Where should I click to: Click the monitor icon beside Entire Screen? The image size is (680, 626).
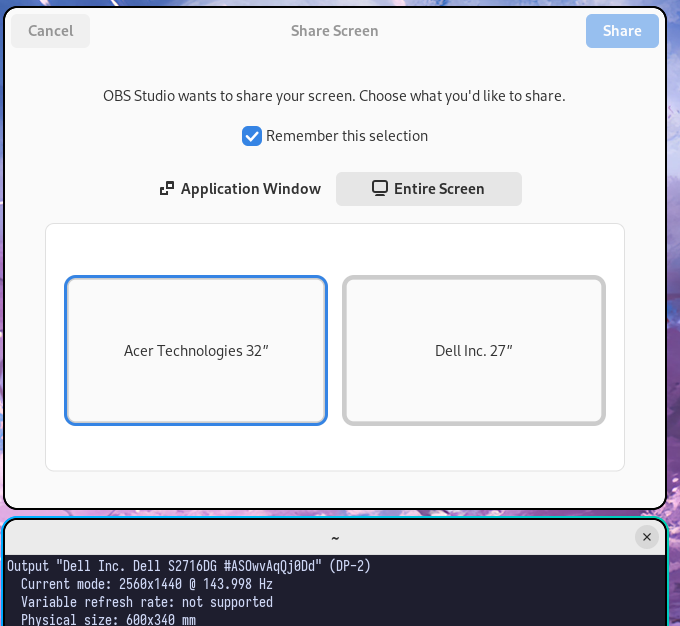click(x=380, y=189)
